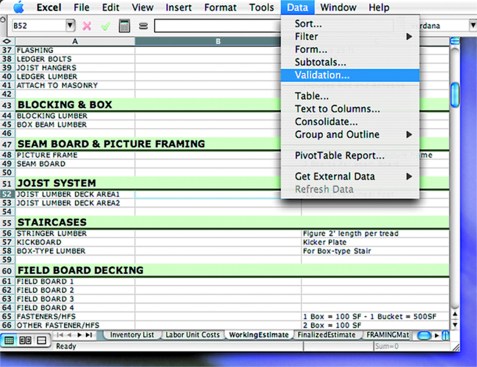Go to last sheet tab arrow
477x367 pixels.
coord(89,335)
